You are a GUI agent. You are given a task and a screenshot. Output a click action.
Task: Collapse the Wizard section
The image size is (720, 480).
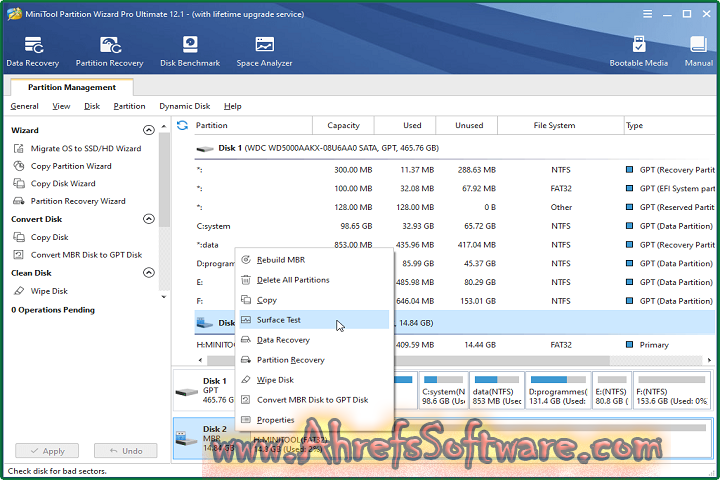click(149, 130)
